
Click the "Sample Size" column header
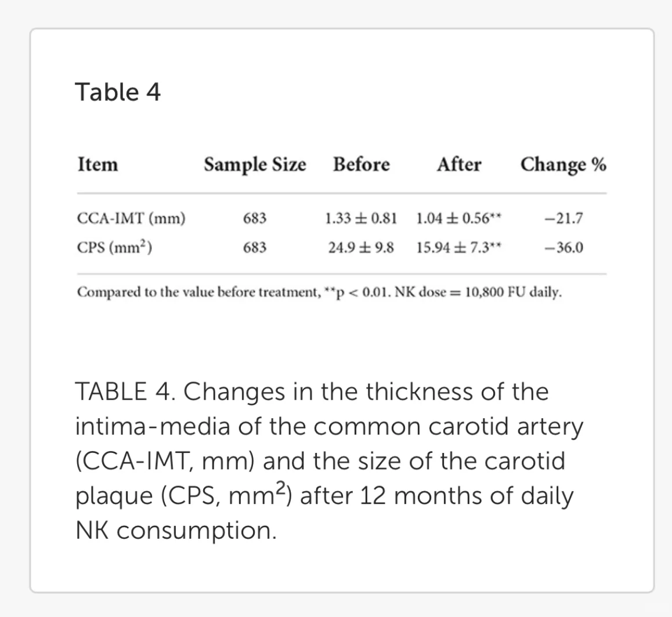[x=255, y=165]
